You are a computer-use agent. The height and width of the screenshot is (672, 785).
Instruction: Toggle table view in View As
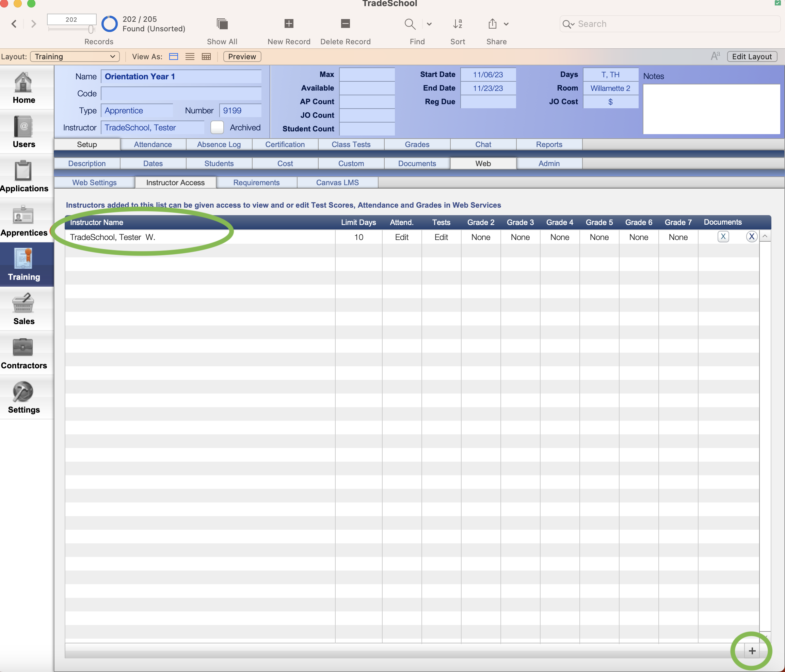pyautogui.click(x=206, y=56)
